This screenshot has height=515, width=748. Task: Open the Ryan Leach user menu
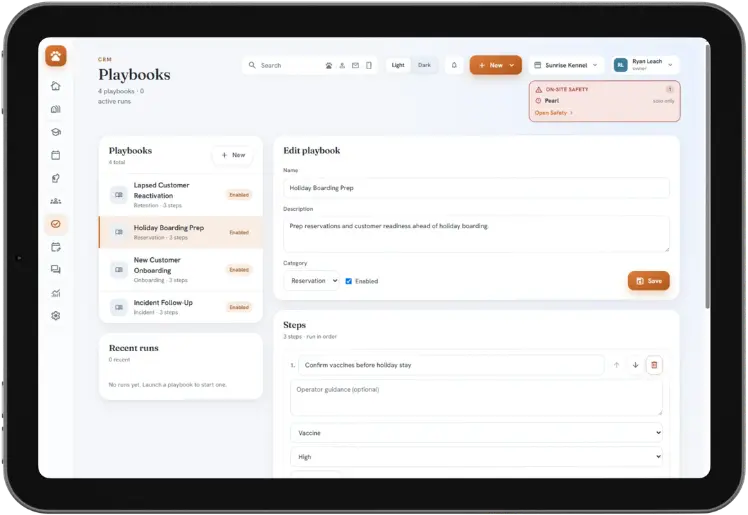click(x=644, y=65)
